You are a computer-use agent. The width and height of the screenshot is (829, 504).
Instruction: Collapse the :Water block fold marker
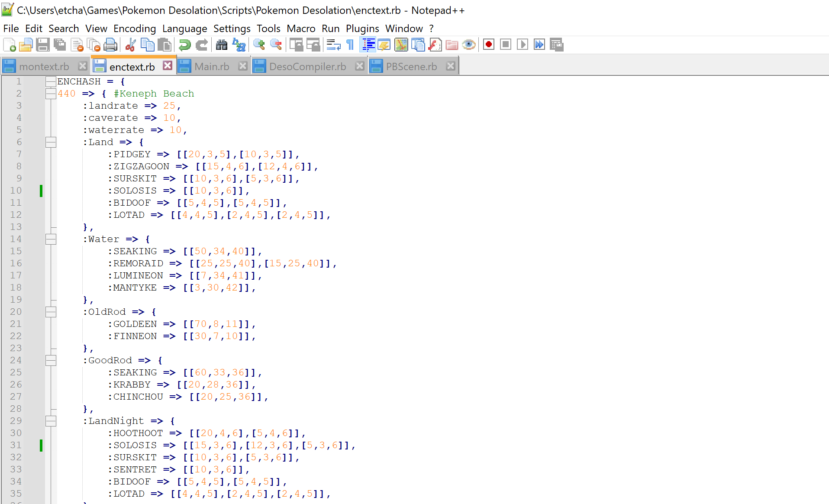[x=51, y=239]
